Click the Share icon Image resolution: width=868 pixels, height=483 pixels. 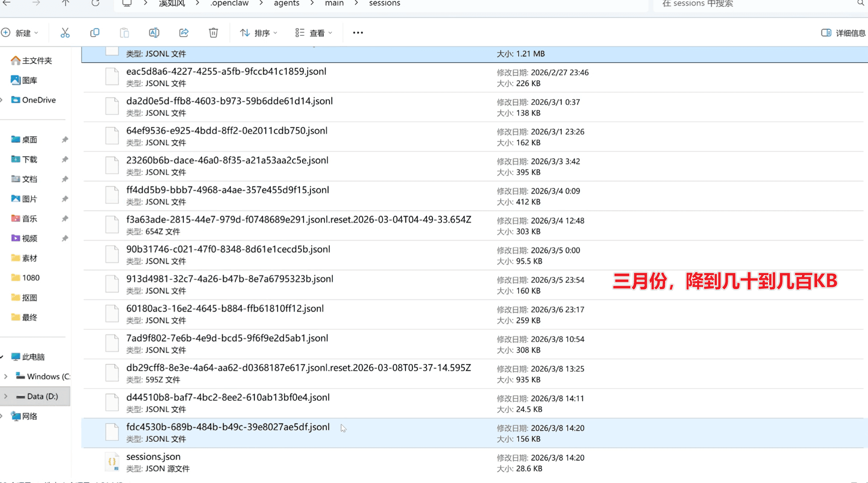(183, 32)
